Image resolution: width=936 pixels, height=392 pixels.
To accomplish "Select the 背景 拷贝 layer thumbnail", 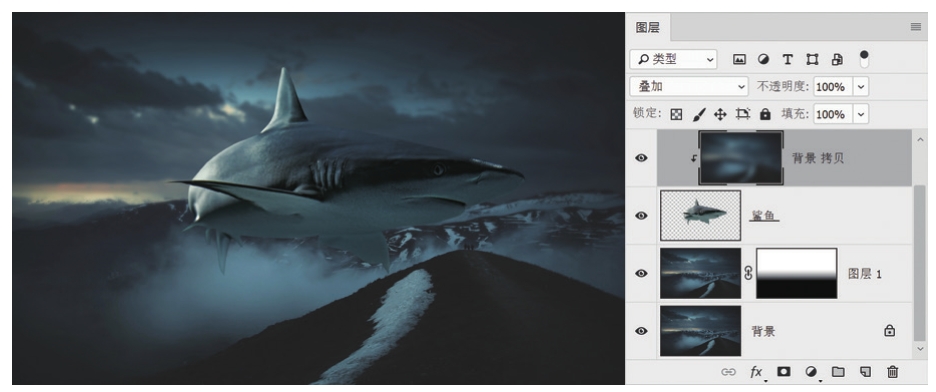I will click(741, 158).
